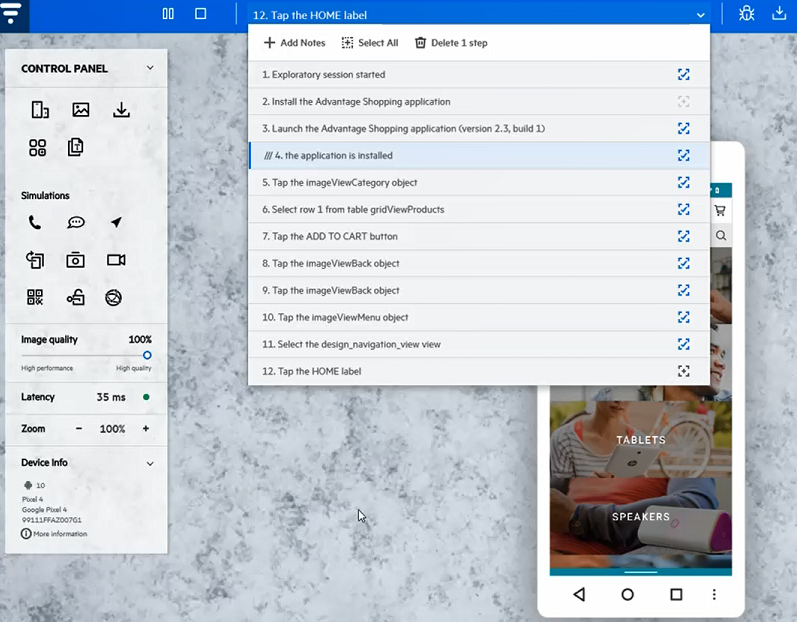Image resolution: width=797 pixels, height=622 pixels.
Task: Open the camera photo simulation icon
Action: (76, 260)
